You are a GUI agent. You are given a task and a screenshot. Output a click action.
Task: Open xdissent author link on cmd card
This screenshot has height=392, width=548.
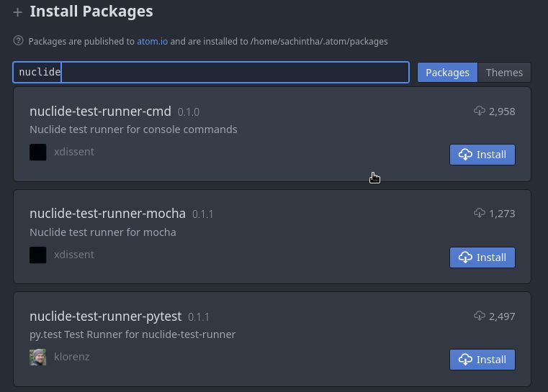pyautogui.click(x=74, y=152)
